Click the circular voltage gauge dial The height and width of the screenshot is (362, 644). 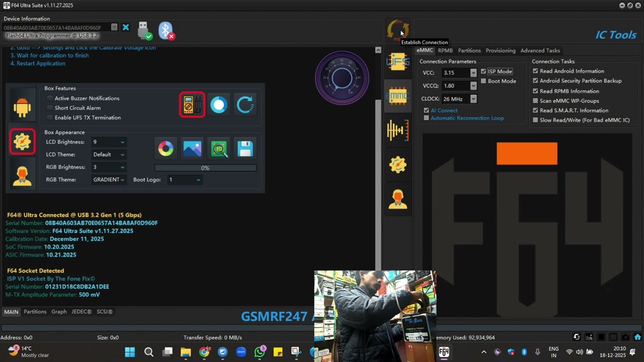(342, 78)
